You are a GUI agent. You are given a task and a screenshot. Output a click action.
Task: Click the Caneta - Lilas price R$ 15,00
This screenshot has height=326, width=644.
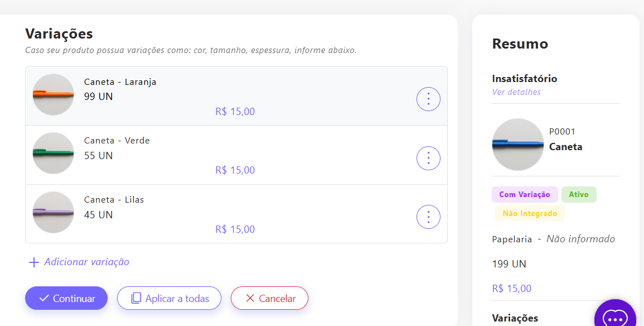tap(235, 229)
